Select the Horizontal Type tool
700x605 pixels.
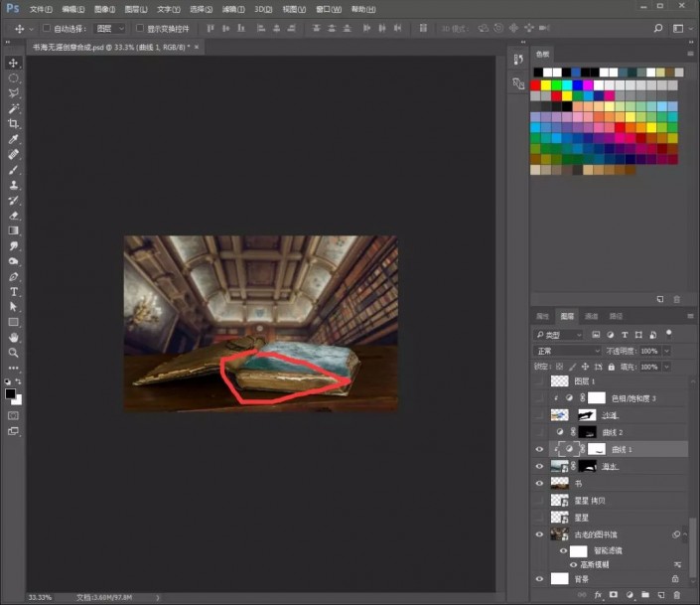pos(13,292)
